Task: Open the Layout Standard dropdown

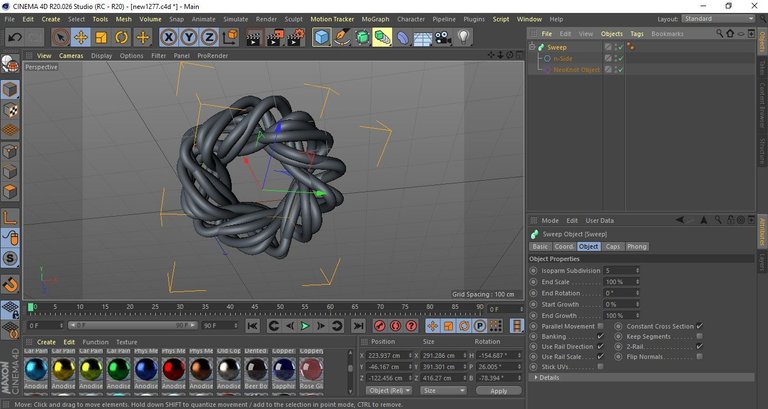Action: point(718,19)
